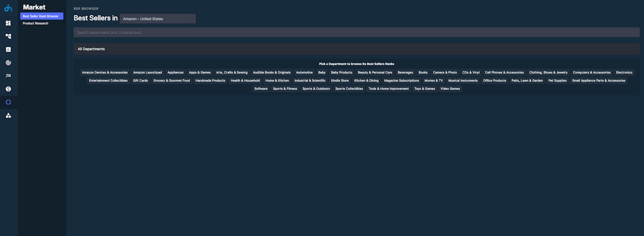Pick the Automotive department
Image resolution: width=644 pixels, height=236 pixels.
[304, 72]
